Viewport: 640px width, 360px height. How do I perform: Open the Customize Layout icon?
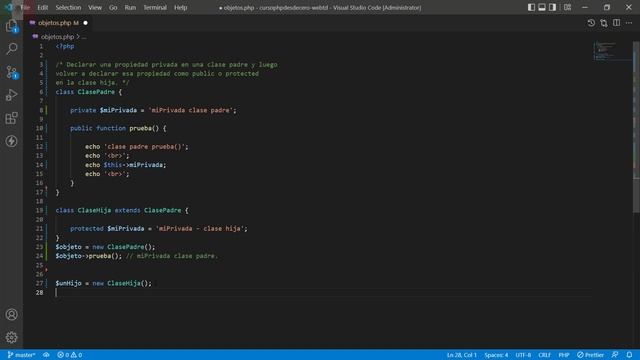[x=567, y=7]
